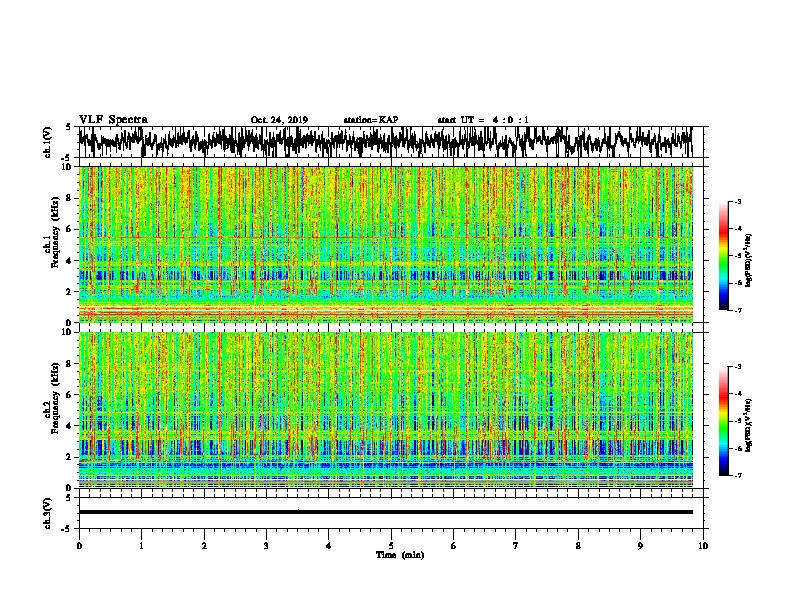Screen dimensions: 792x612
Task: Click time axis tick label "9"
Action: pyautogui.click(x=640, y=546)
